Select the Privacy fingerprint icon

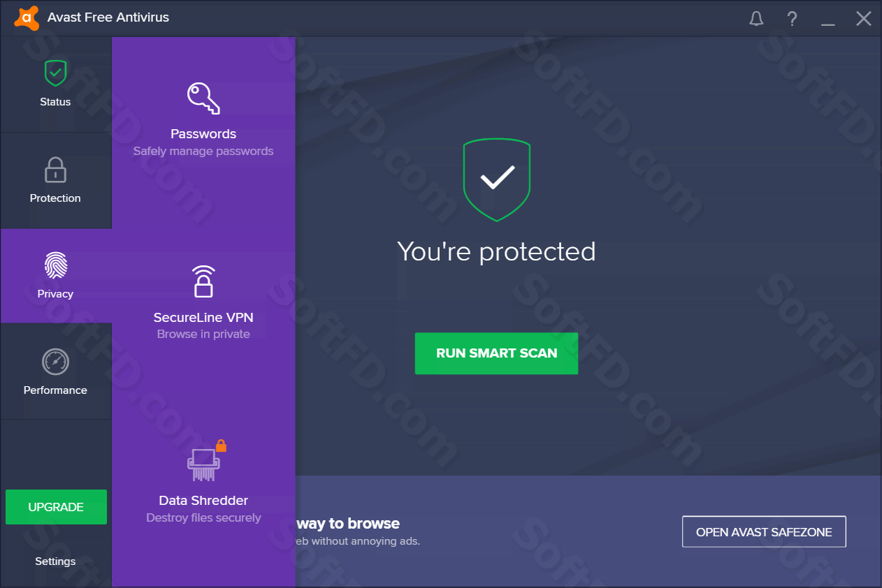point(55,265)
